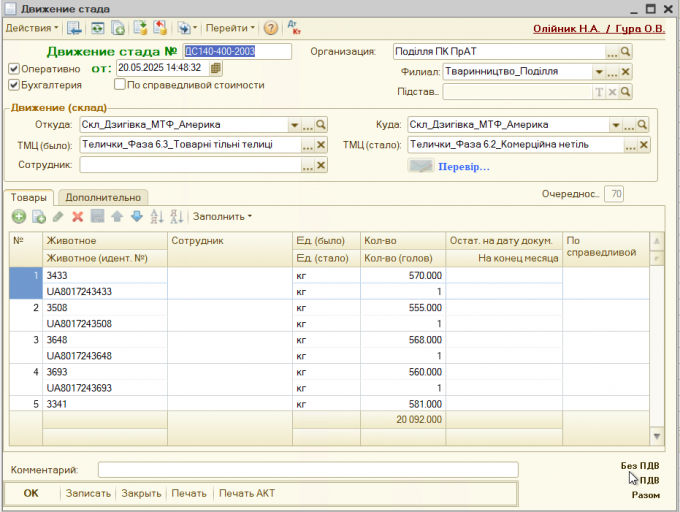Screen dimensions: 680x512
Task: Edit the current row with pencil icon
Action: click(x=58, y=216)
